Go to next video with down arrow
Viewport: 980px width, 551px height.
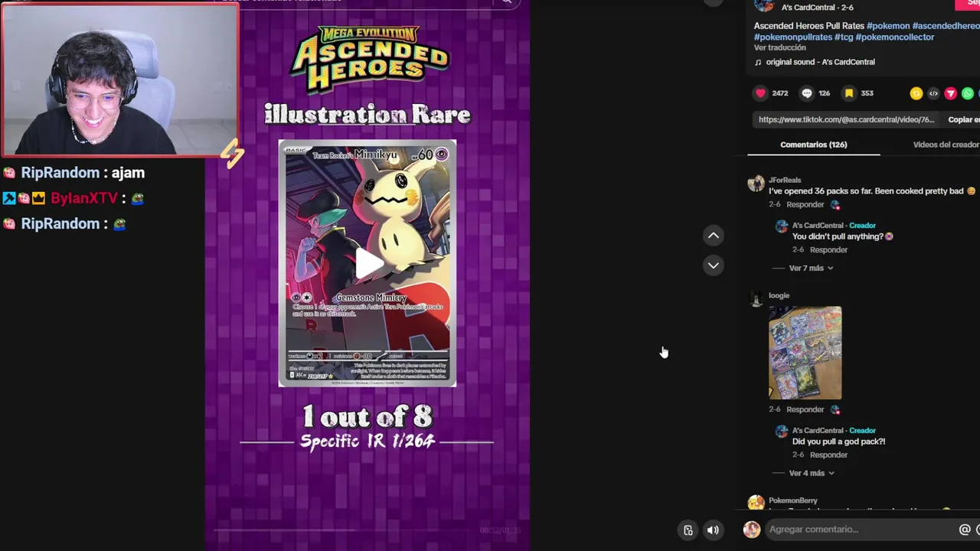[x=713, y=266]
